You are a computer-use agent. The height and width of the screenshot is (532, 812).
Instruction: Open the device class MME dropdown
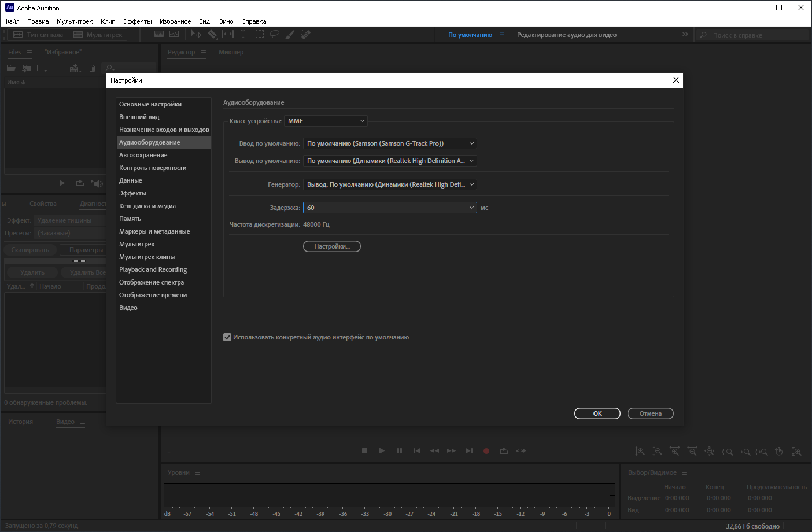coord(326,121)
